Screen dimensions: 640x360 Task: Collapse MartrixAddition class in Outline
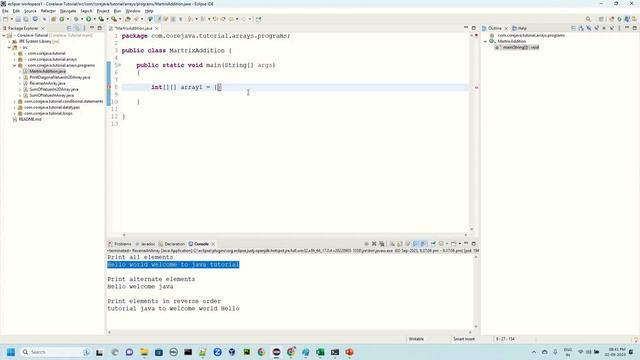pyautogui.click(x=486, y=41)
